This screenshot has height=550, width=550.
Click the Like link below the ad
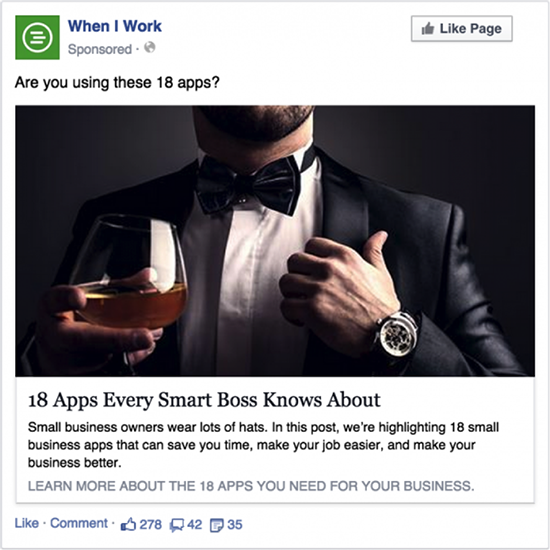[27, 523]
